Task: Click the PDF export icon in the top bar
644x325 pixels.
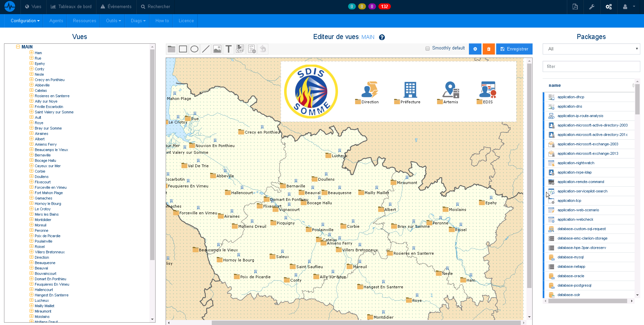Action: (x=575, y=6)
